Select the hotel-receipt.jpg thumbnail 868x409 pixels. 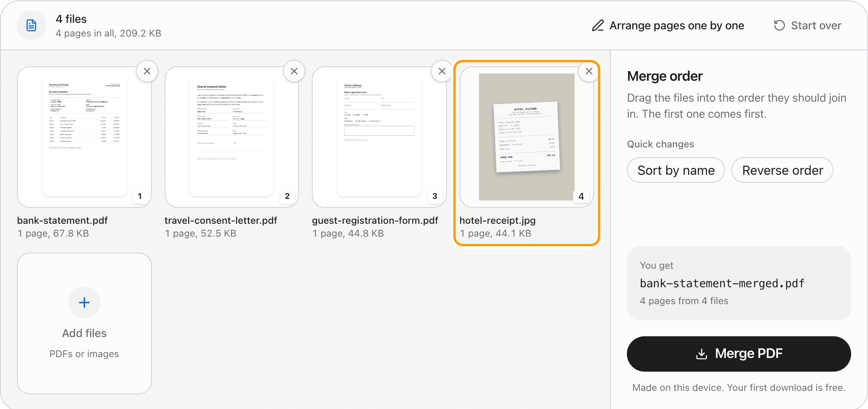pos(527,137)
